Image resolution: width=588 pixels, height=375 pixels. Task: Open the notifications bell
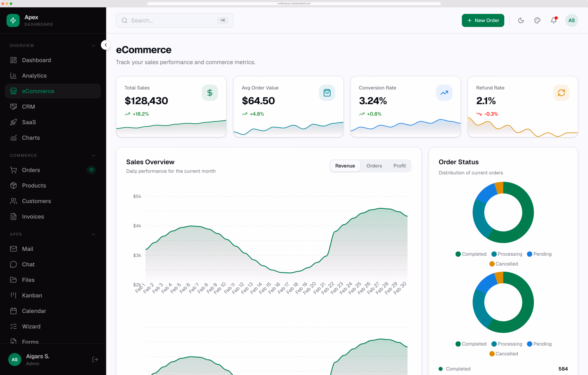point(554,20)
